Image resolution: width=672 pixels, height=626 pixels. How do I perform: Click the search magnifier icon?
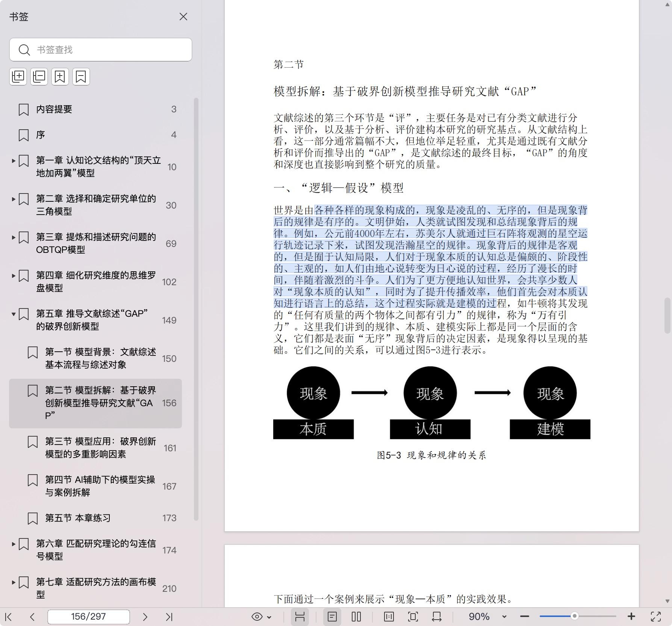click(24, 50)
